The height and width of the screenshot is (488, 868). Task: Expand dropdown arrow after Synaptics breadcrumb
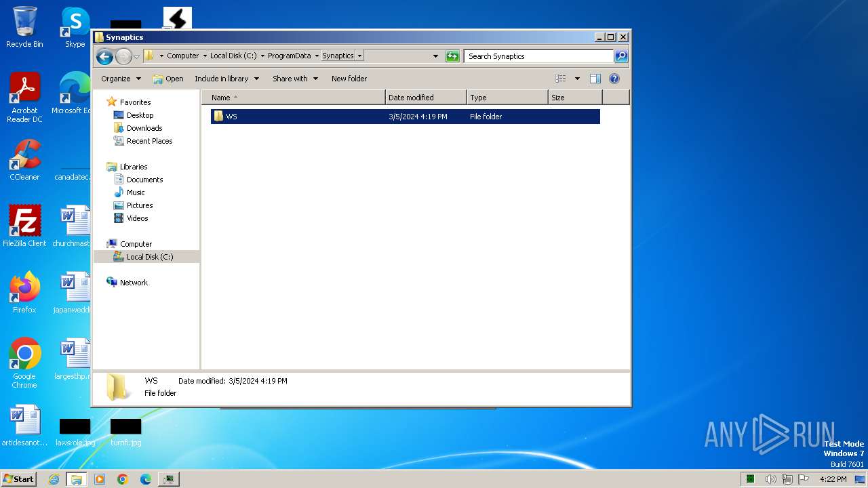tap(359, 56)
